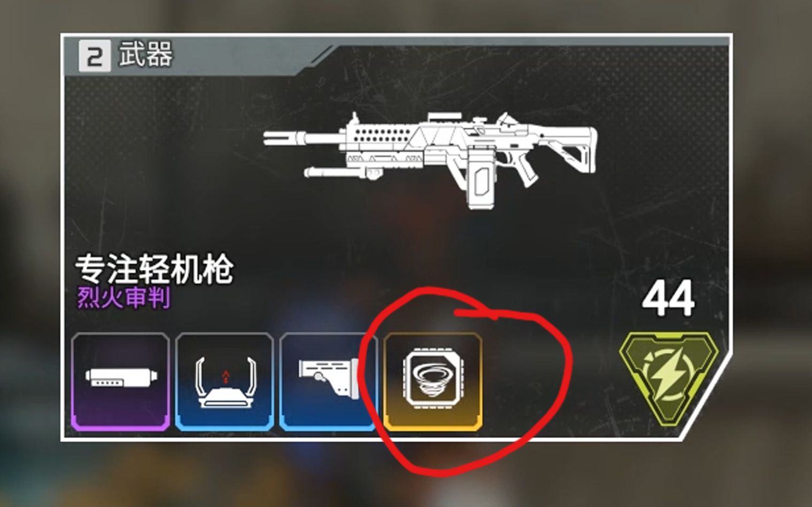
Task: Click the ammo count 44
Action: point(668,298)
